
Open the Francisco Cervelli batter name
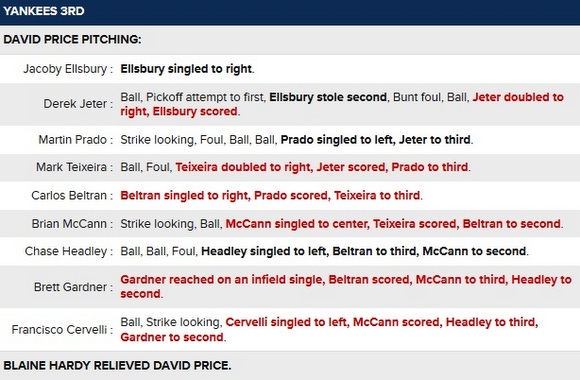(x=59, y=329)
